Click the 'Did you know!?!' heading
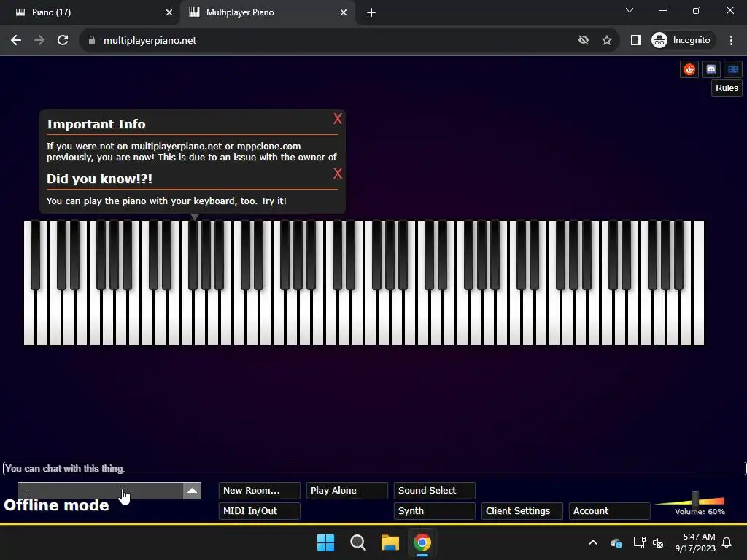Screen dimensions: 747x560 (x=99, y=179)
